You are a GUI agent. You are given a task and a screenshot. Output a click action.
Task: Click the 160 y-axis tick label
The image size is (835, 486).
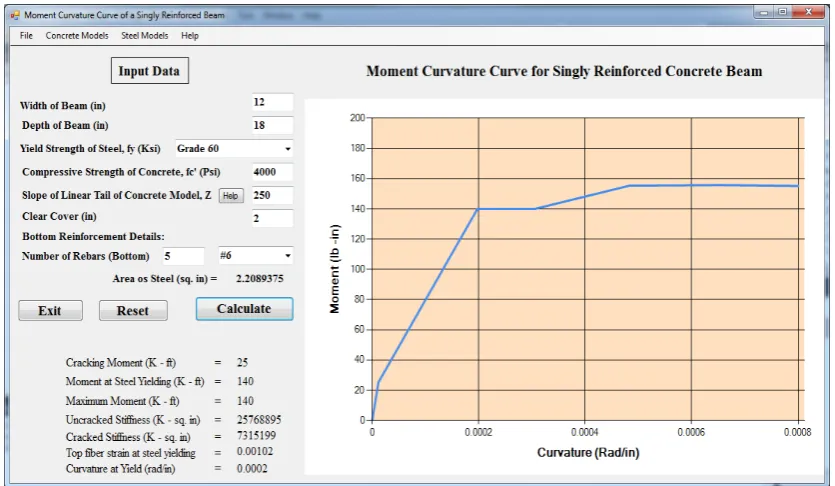[357, 178]
